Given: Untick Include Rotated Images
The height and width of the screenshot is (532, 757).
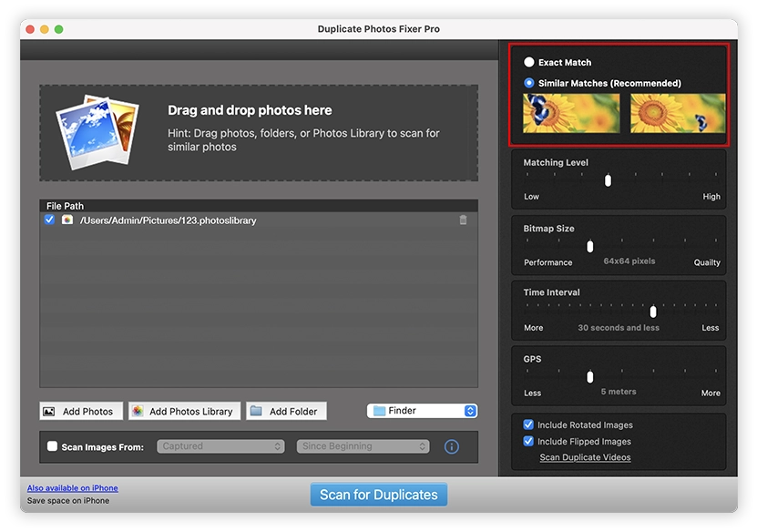Looking at the screenshot, I should [528, 425].
